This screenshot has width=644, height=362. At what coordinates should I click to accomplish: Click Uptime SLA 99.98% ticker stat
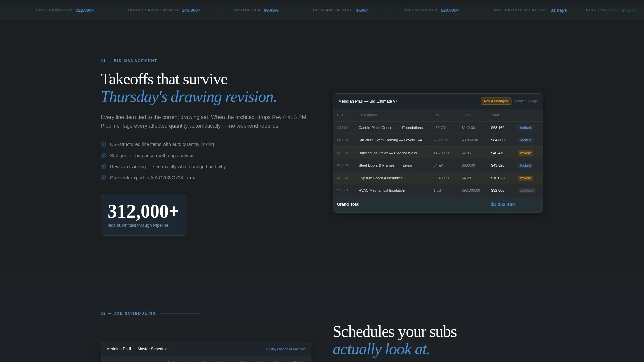pyautogui.click(x=256, y=10)
